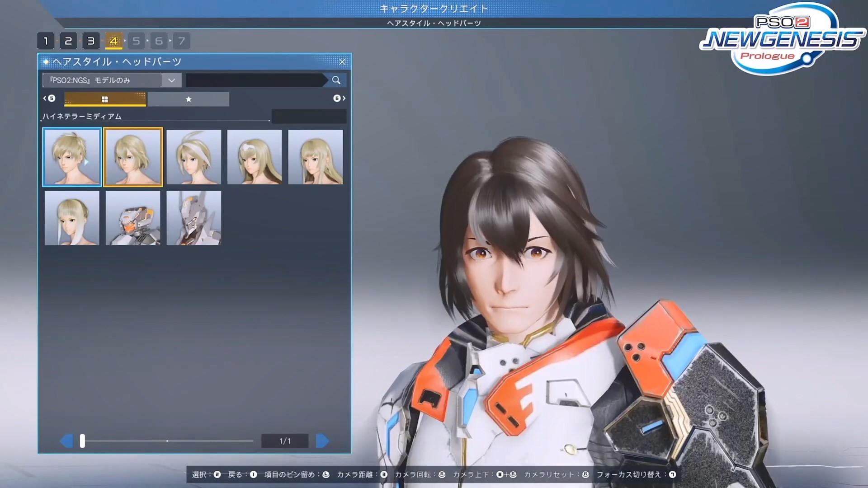Click the right blue pagination arrow

coord(322,441)
